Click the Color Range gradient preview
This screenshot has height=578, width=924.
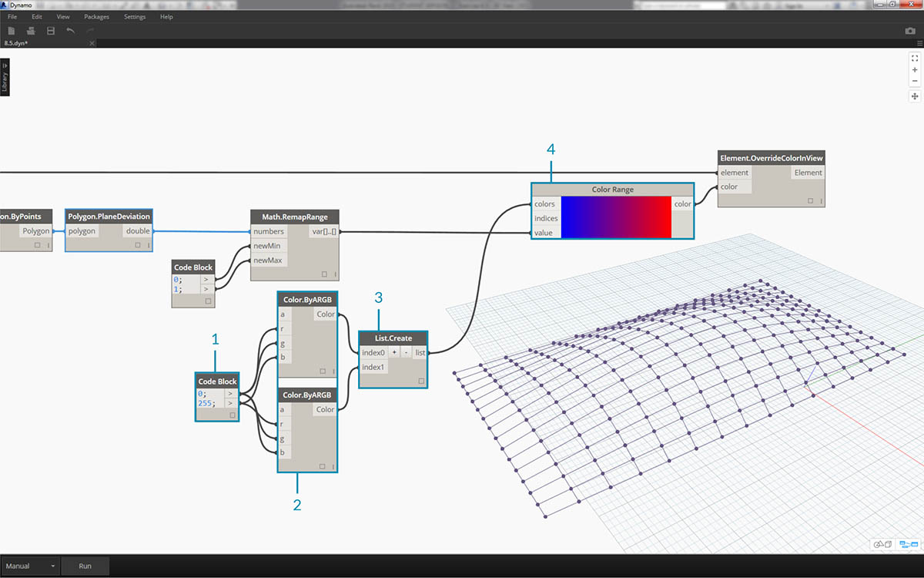[x=616, y=217]
